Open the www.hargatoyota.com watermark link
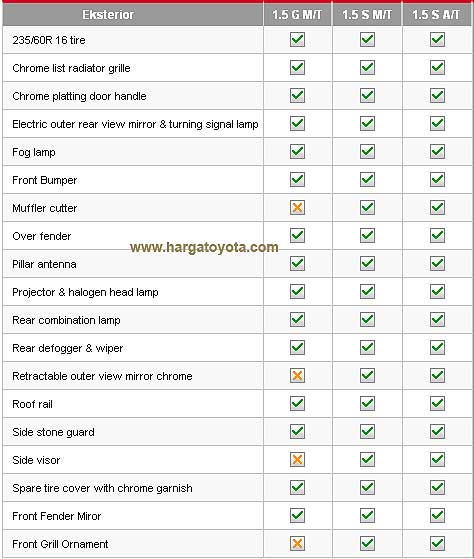Viewport: 474px width, 559px height. [x=204, y=247]
